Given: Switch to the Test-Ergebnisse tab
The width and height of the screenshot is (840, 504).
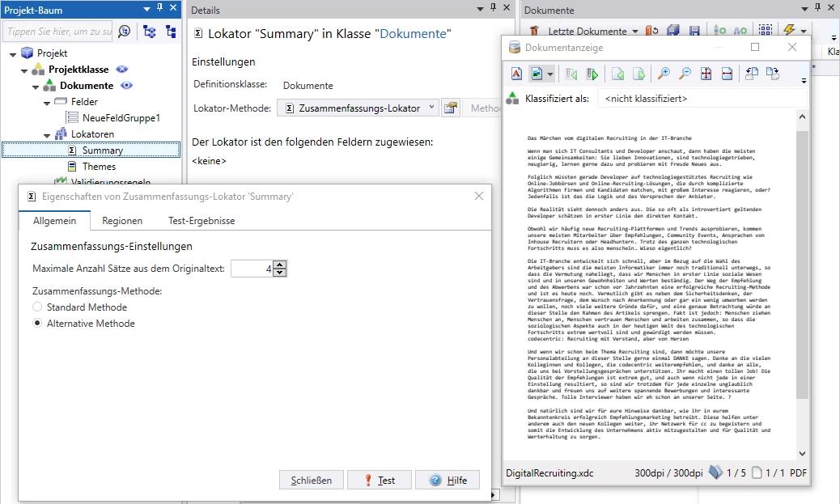Looking at the screenshot, I should (201, 221).
